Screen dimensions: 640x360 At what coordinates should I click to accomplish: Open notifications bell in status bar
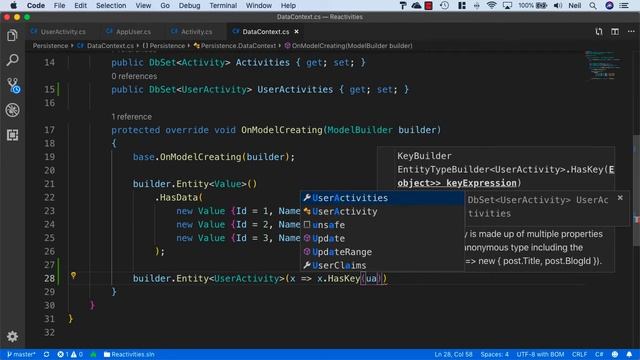[x=629, y=354]
